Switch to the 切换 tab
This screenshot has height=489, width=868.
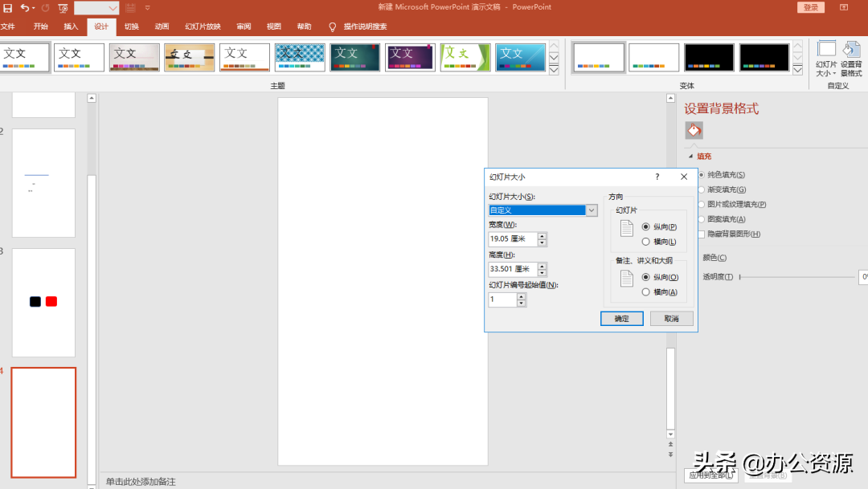pos(132,26)
